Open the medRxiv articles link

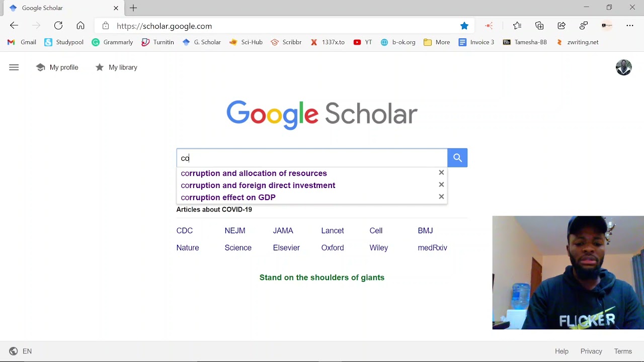coord(432,247)
